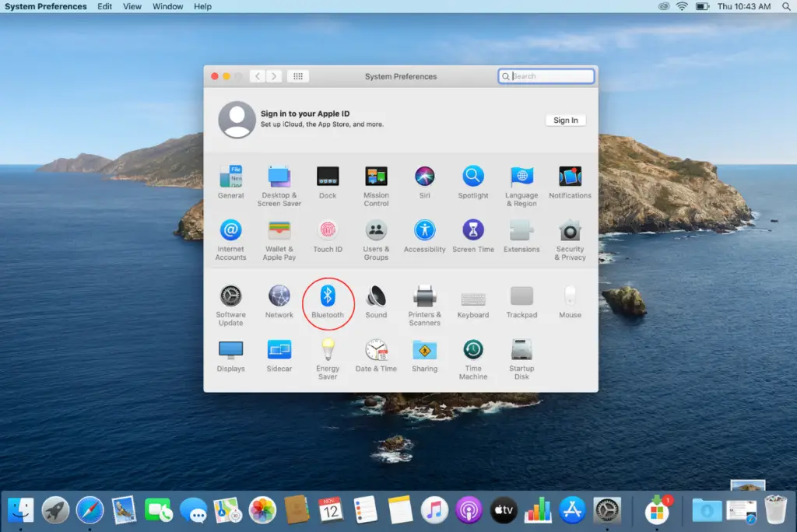Open Desktop & Screen Saver preferences
Image resolution: width=797 pixels, height=532 pixels.
click(279, 186)
